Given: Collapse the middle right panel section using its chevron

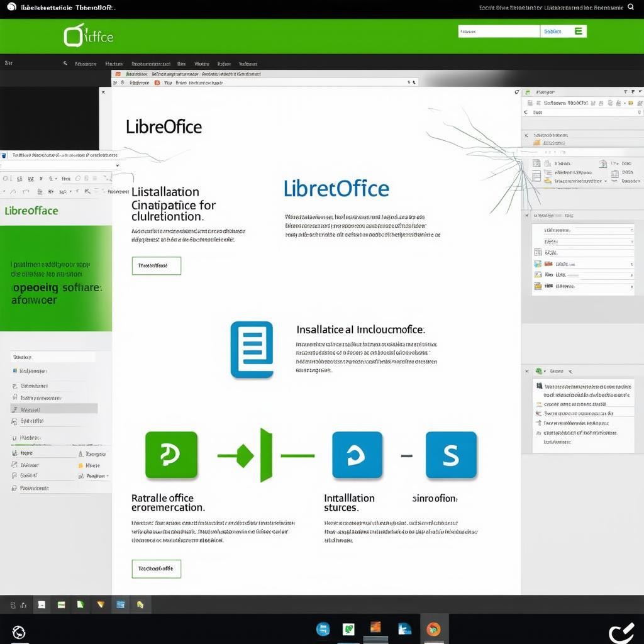Looking at the screenshot, I should tap(526, 215).
